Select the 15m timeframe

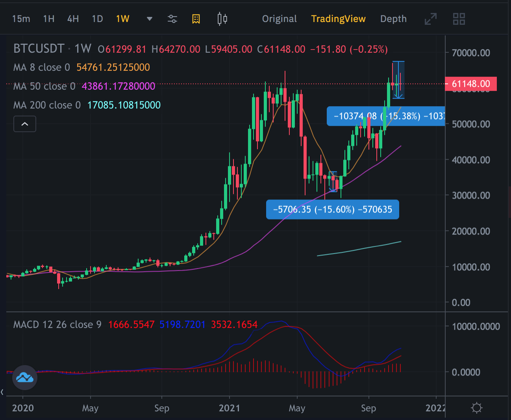[21, 19]
